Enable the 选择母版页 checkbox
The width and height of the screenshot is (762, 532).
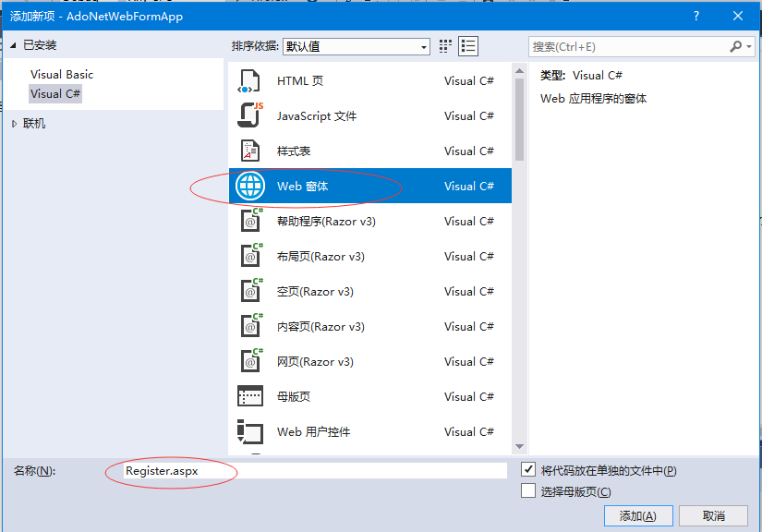pos(528,491)
